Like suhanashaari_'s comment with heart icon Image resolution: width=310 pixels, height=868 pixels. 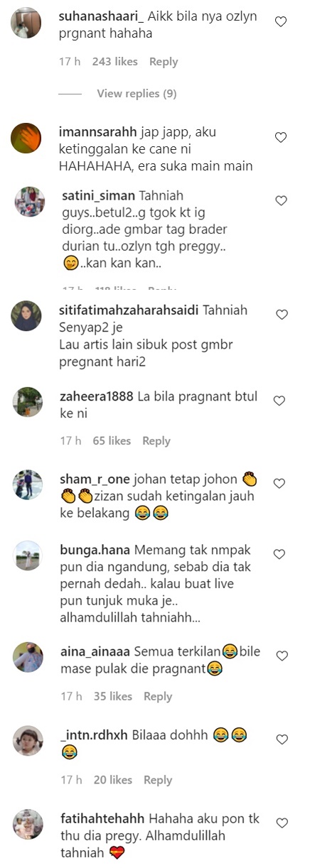pyautogui.click(x=281, y=22)
